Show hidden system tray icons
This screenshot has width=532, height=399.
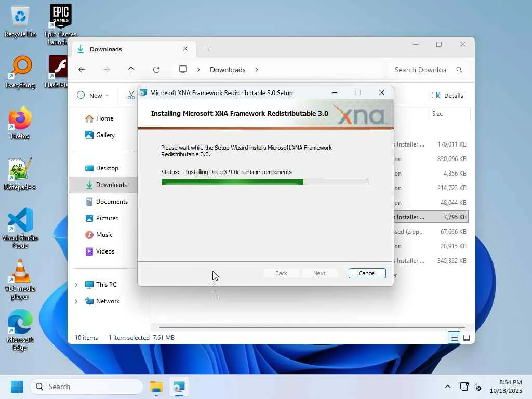(447, 387)
